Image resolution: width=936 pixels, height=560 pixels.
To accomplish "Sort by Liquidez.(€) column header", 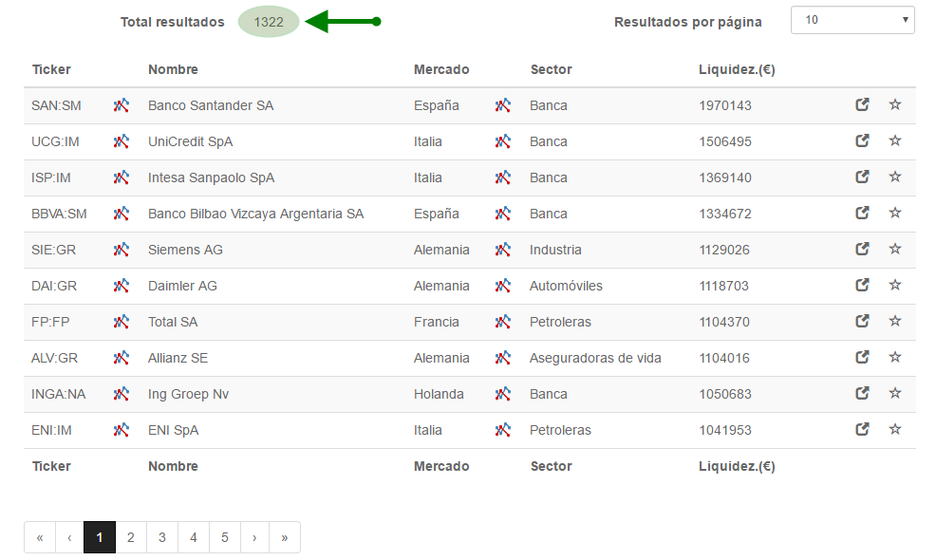I will (737, 69).
